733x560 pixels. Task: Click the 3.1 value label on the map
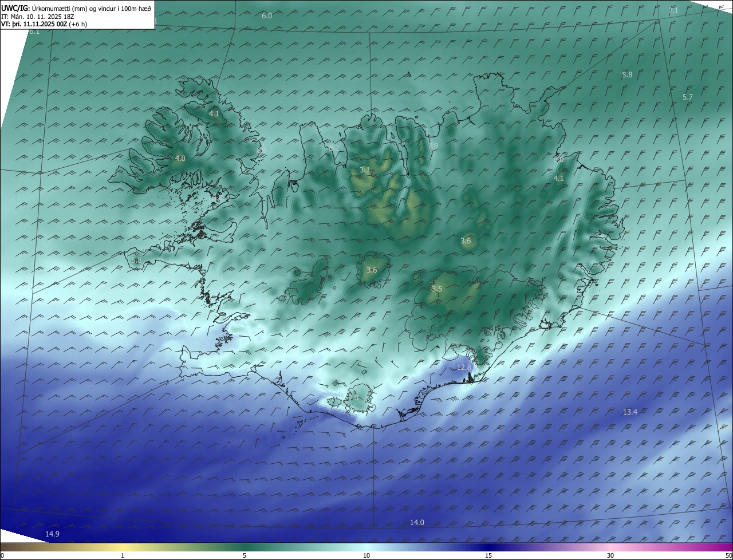pyautogui.click(x=365, y=170)
